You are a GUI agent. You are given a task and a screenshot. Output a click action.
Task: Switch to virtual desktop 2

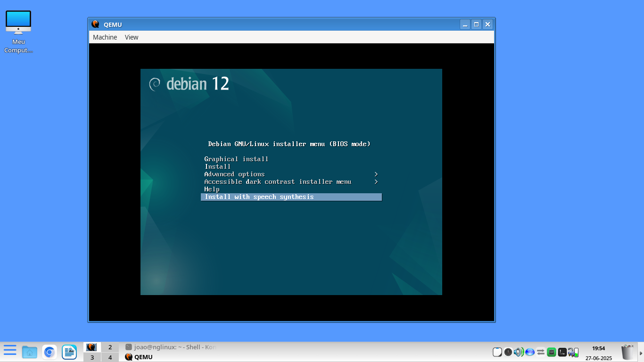(110, 347)
